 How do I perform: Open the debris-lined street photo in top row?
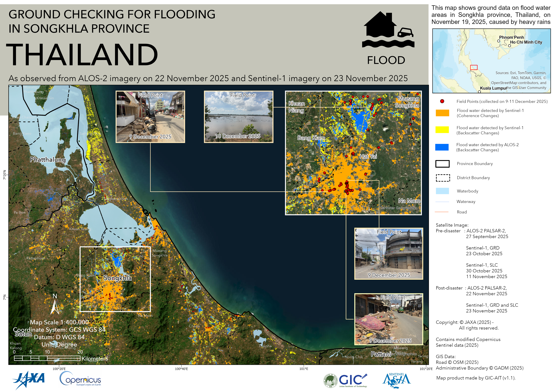coord(150,117)
